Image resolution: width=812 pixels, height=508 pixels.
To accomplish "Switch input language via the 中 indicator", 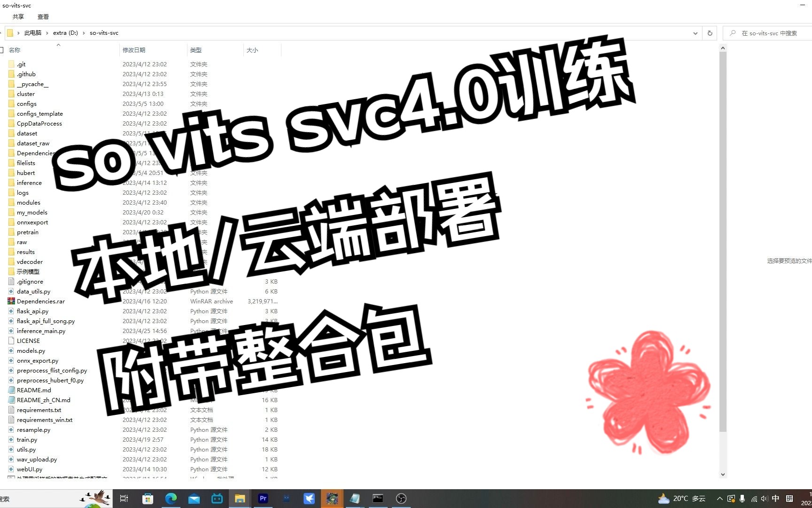I will click(x=775, y=499).
